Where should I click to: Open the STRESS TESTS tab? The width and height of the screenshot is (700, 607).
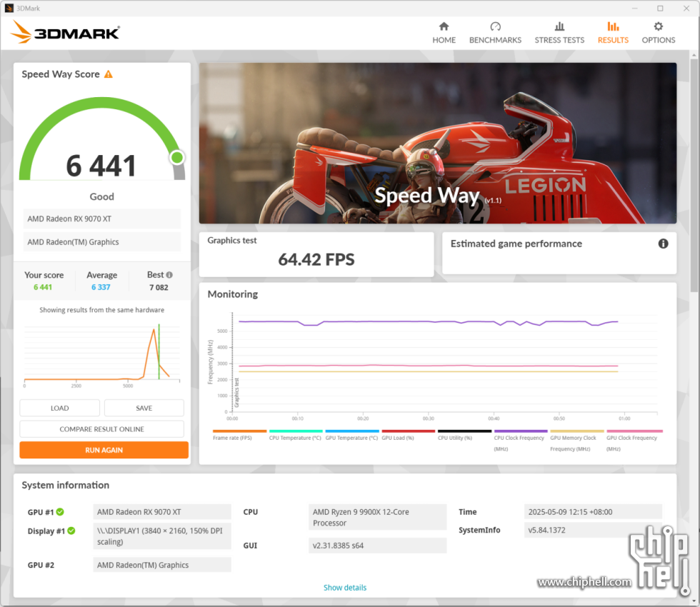(559, 33)
